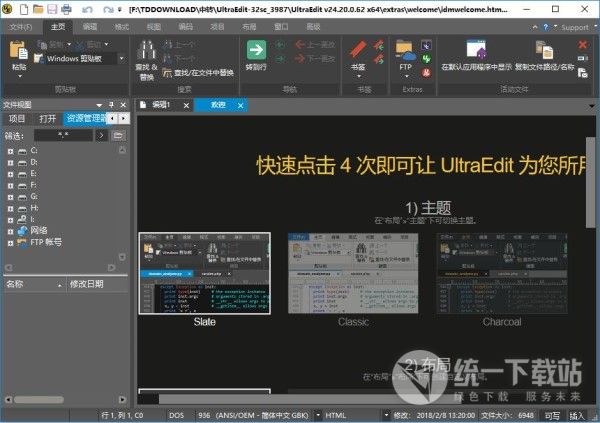Switch to the Layout (布局) ribbon tab
600x423 pixels.
249,27
